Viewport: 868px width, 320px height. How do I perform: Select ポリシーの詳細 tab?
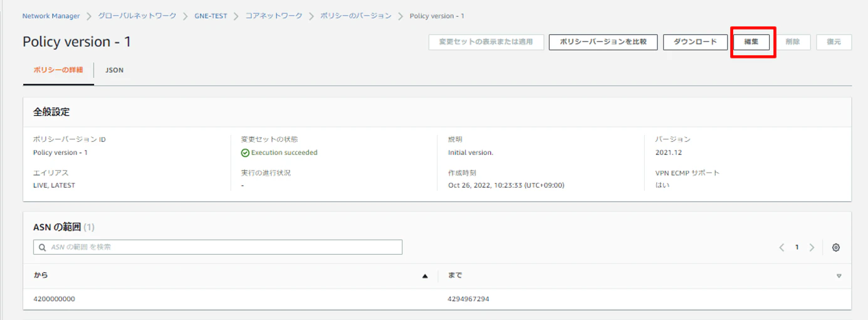point(58,70)
